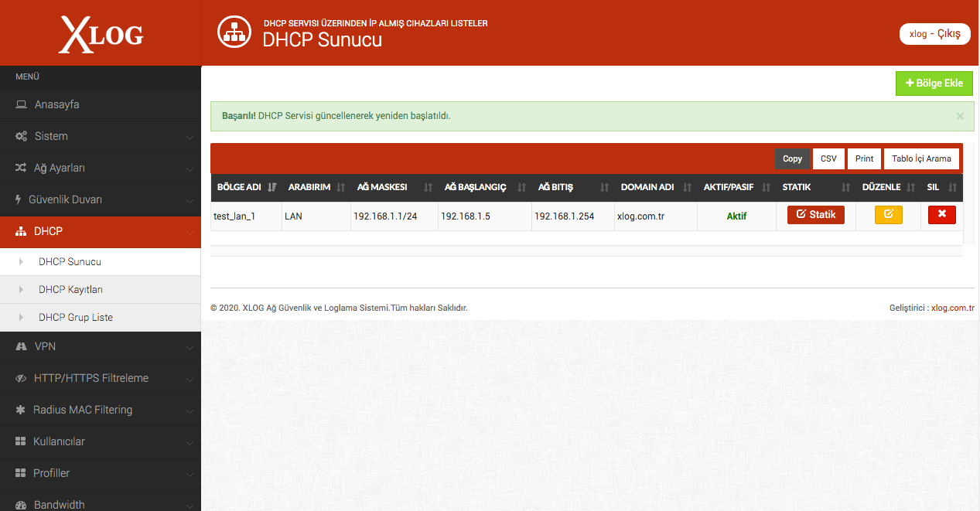Open DHCP Sunucu submenu item
The image size is (980, 511).
coord(101,261)
